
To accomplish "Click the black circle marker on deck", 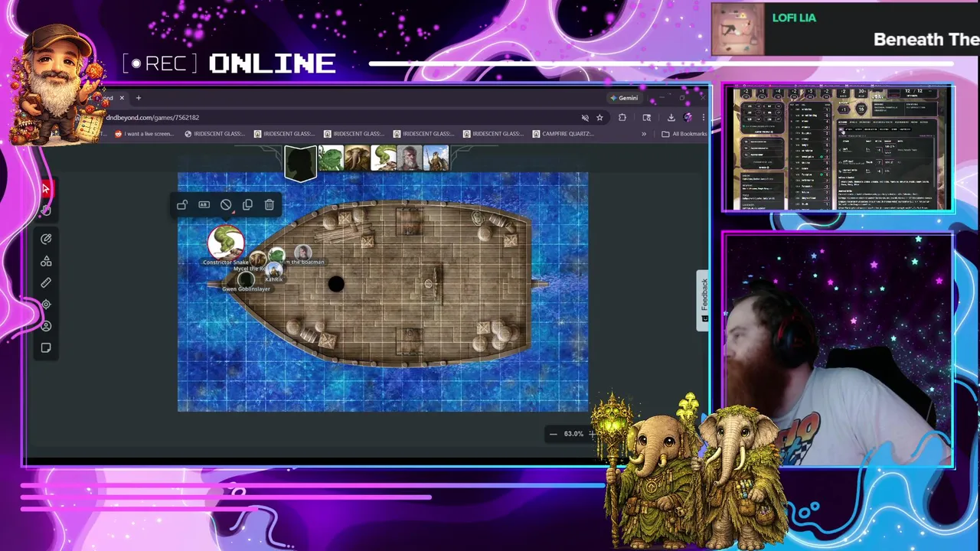I will pyautogui.click(x=336, y=284).
